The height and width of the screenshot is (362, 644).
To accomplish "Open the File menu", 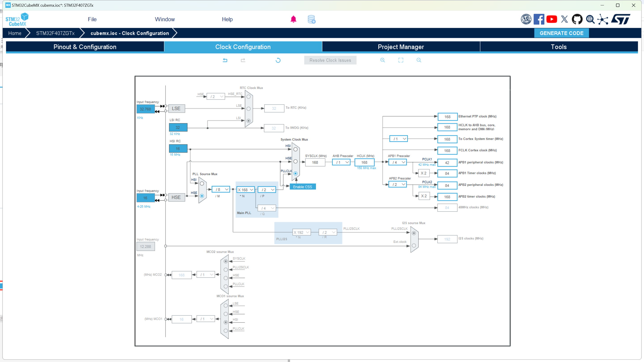I will click(92, 19).
